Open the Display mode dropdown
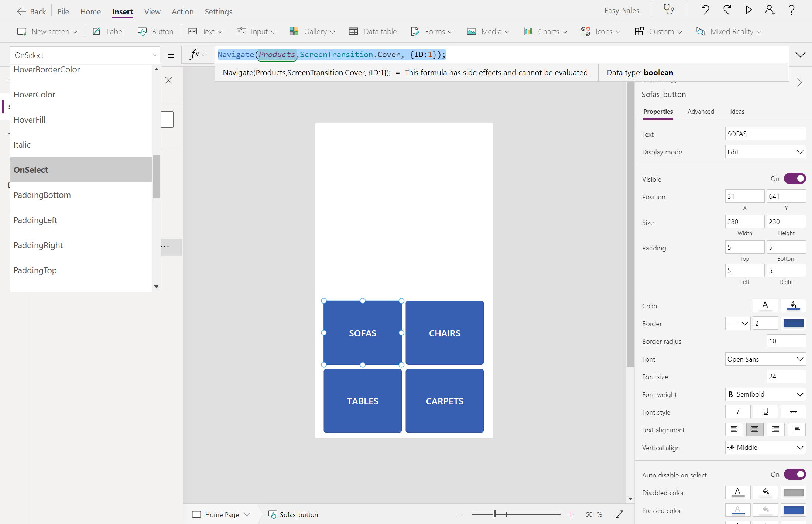 (x=765, y=152)
